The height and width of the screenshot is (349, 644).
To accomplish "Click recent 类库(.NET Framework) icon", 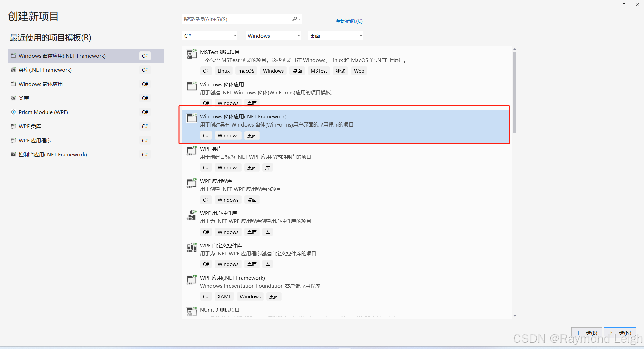I will coord(13,70).
